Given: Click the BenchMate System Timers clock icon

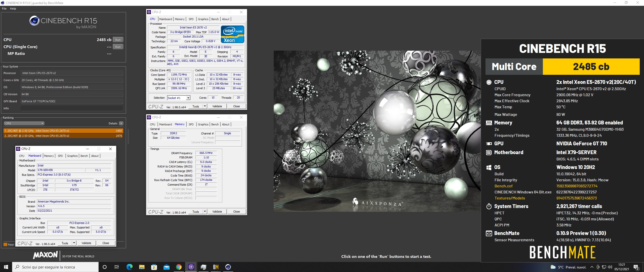Looking at the screenshot, I should coord(489,207).
